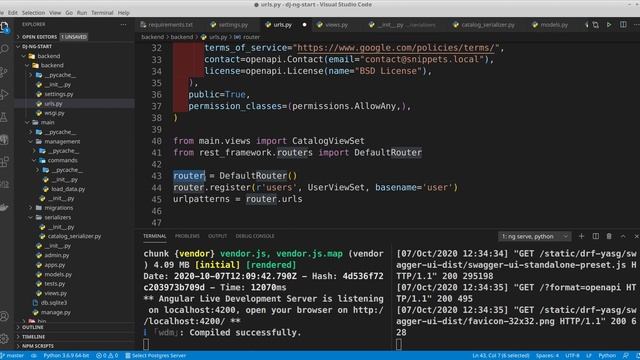Screen dimensions: 640x360
Task: Click the Google policies terms URL in code
Action: (396, 48)
